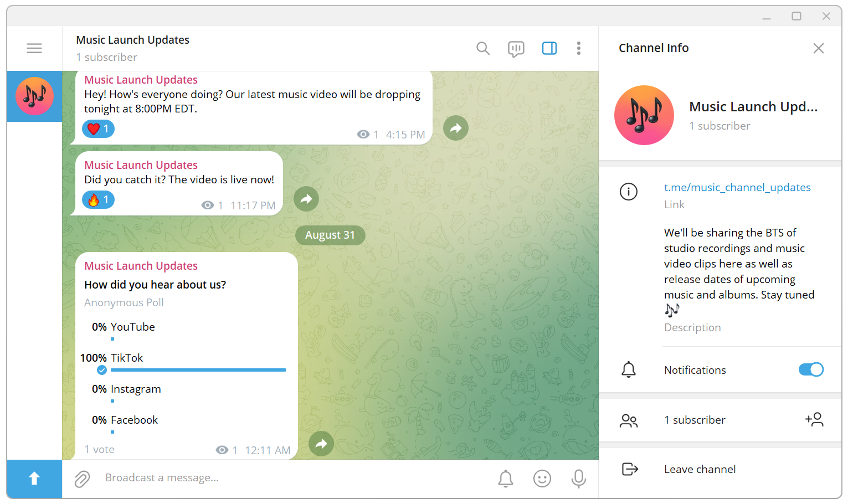Click the 12:11 AM timestamp on poll
Screen dimensions: 848x504
(x=268, y=450)
